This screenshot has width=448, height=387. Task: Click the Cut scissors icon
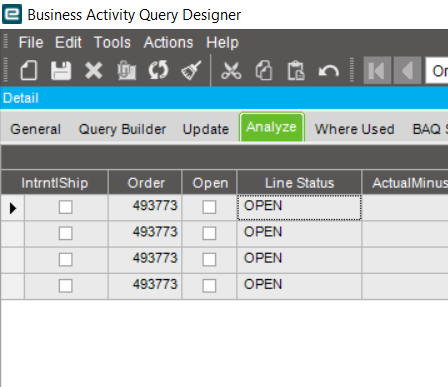[231, 71]
